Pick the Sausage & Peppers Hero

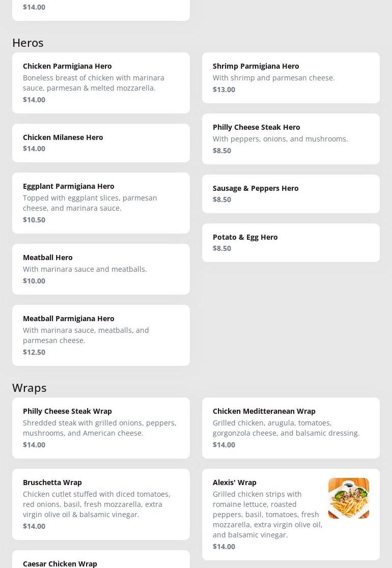(291, 193)
